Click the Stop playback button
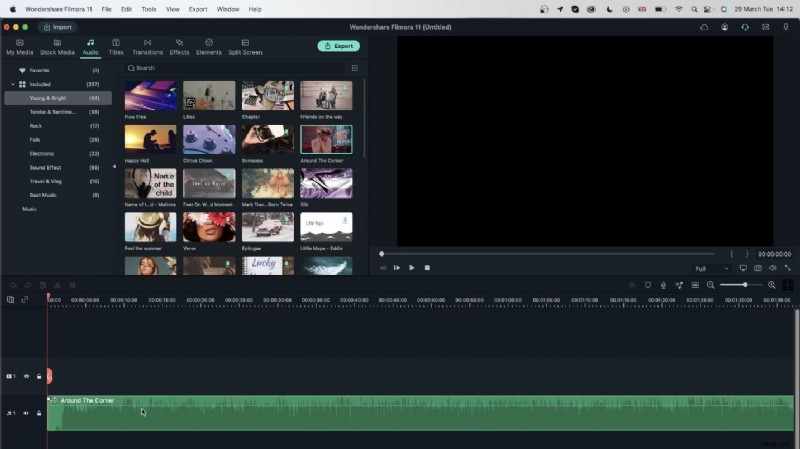800x449 pixels. click(x=427, y=268)
